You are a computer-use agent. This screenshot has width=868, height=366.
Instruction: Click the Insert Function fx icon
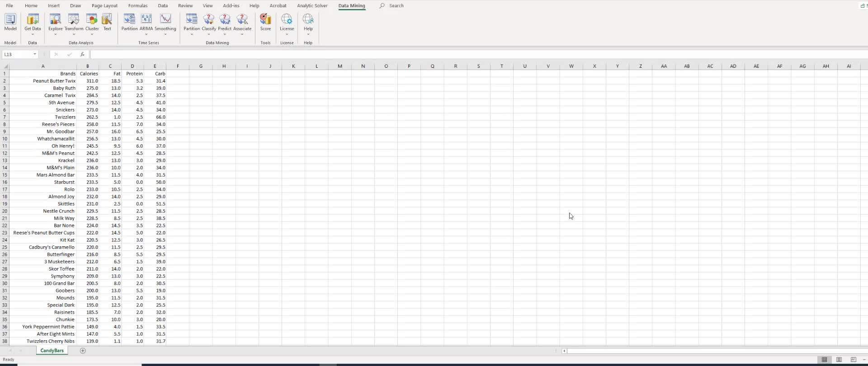[x=82, y=54]
